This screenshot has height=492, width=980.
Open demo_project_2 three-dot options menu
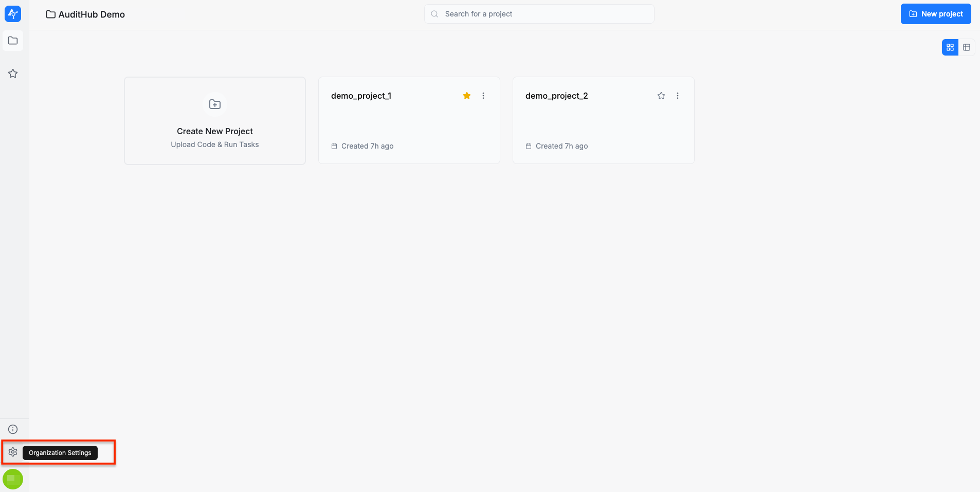tap(678, 96)
